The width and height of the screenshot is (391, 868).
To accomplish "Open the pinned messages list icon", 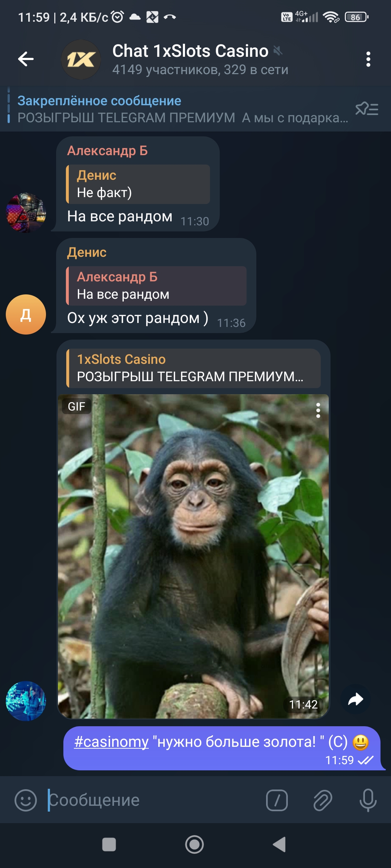I will pyautogui.click(x=367, y=109).
